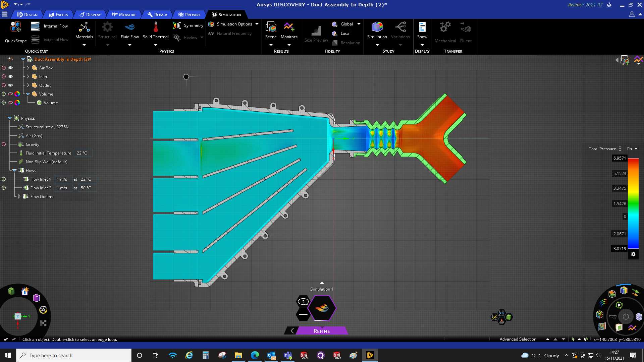Click the hexagon message count icon
644x362 pixels.
tap(303, 302)
